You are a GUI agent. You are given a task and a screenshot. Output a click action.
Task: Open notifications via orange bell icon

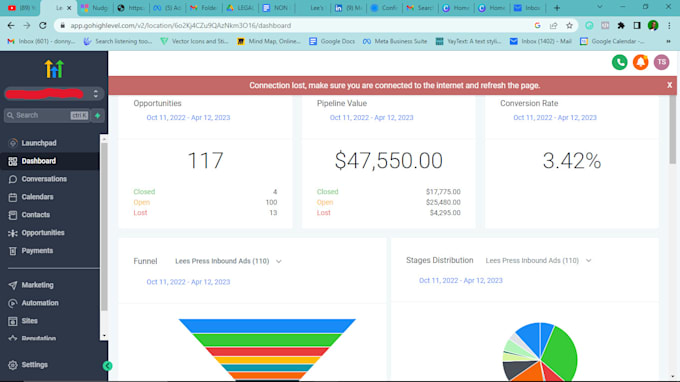tap(641, 62)
